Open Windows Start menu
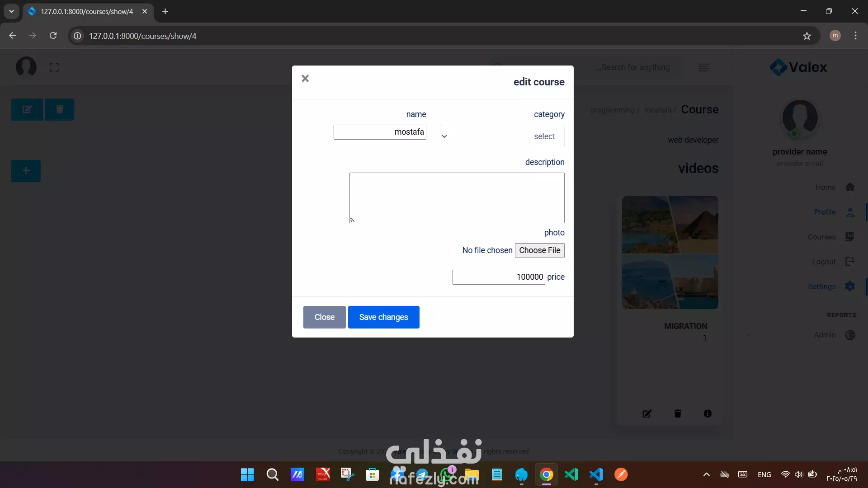Viewport: 868px width, 488px height. click(247, 474)
